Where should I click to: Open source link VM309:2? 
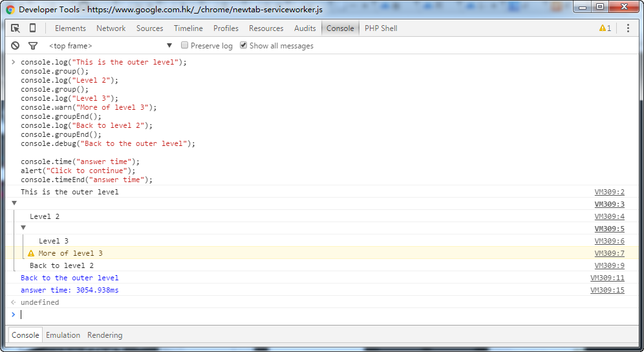coord(610,192)
